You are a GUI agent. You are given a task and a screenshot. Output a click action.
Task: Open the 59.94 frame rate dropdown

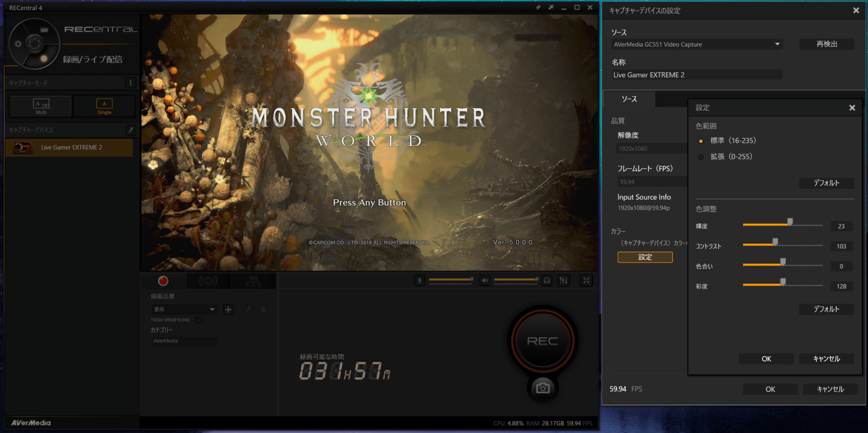pyautogui.click(x=652, y=182)
